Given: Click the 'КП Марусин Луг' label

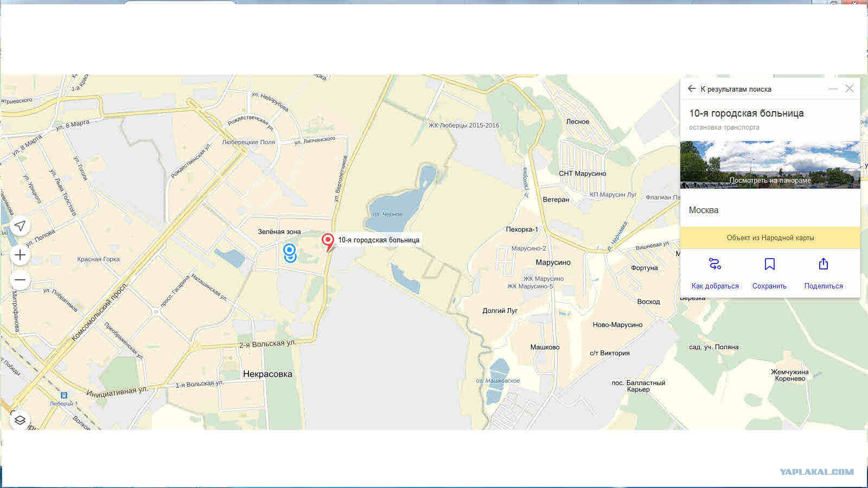Looking at the screenshot, I should (x=613, y=194).
